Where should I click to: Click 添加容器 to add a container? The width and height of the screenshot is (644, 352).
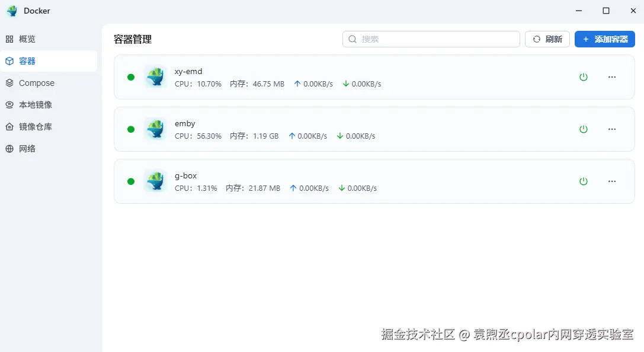[x=604, y=39]
